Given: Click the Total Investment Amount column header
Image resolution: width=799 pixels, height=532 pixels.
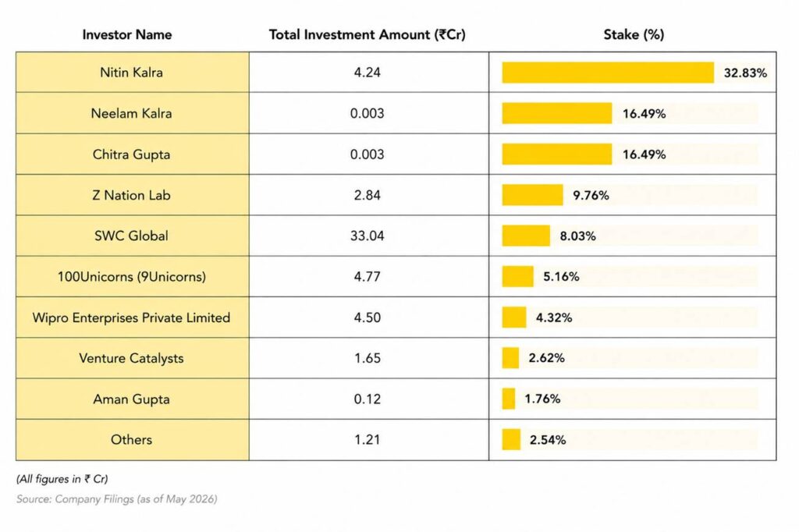Looking at the screenshot, I should tap(367, 34).
